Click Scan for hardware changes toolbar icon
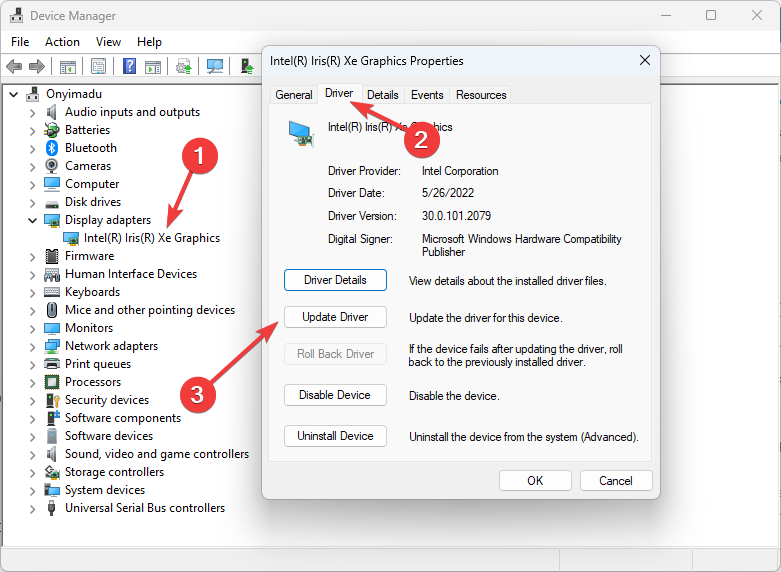The width and height of the screenshot is (781, 572). tap(215, 66)
